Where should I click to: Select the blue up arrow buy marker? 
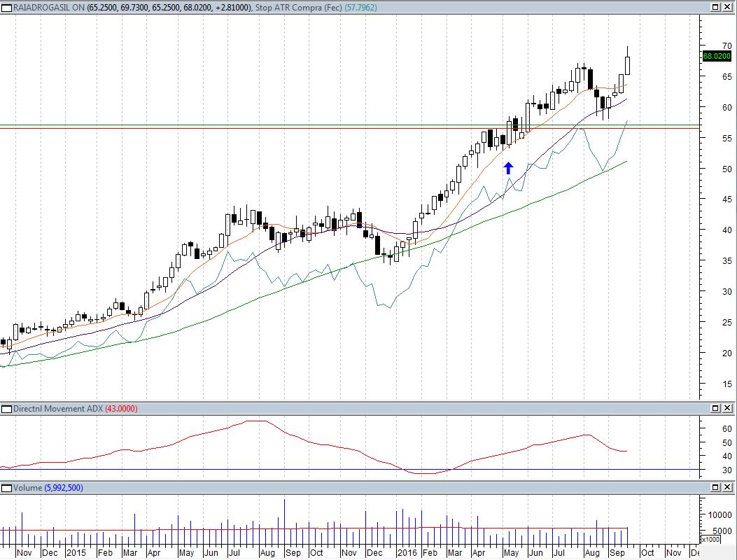click(509, 168)
